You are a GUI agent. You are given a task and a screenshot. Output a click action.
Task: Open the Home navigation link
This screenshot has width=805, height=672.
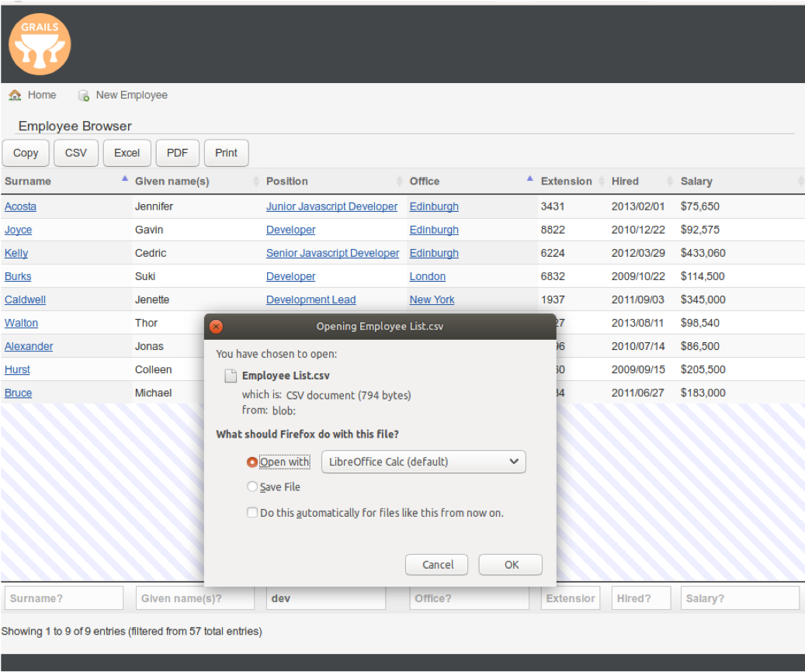pos(43,95)
